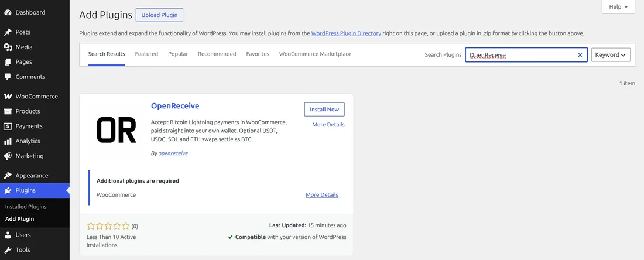Open More Details for required WooCommerce

[321, 194]
